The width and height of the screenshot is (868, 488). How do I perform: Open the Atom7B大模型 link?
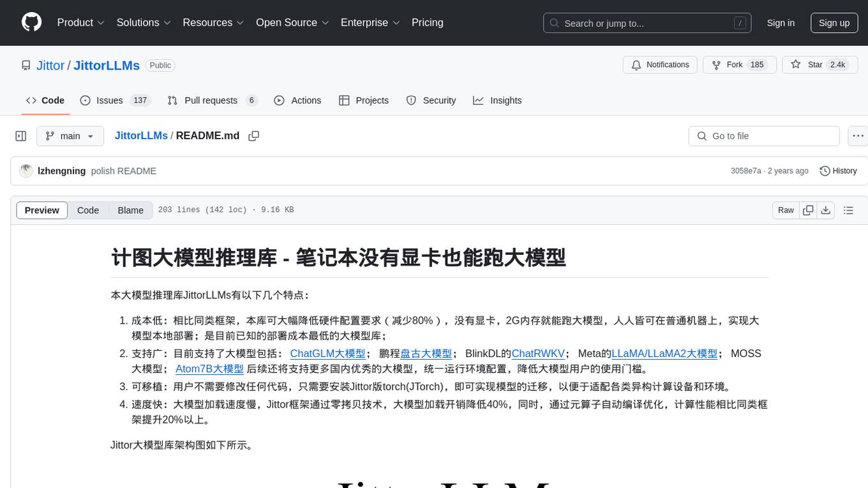point(209,369)
